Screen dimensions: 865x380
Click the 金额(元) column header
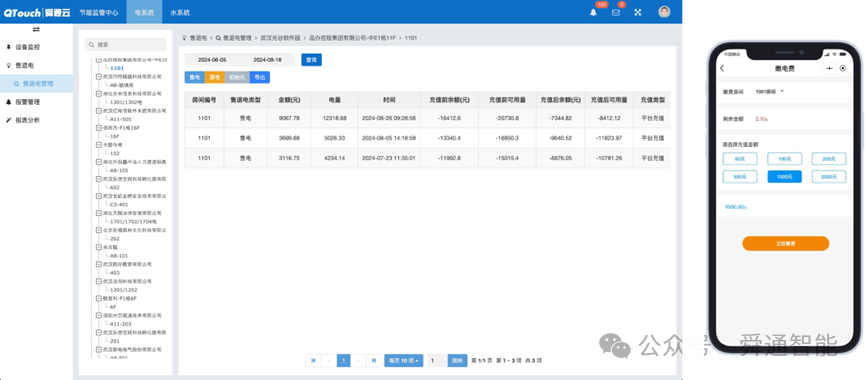tap(289, 100)
